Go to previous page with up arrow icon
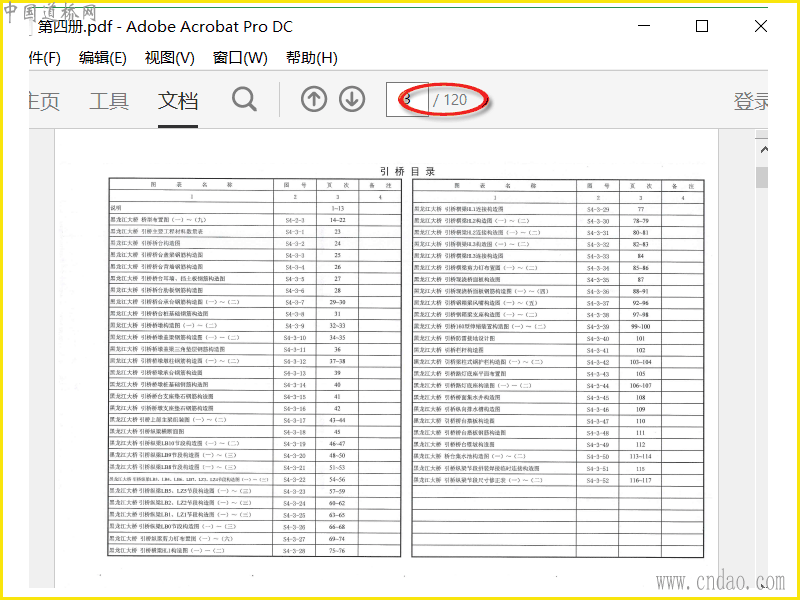 click(x=314, y=99)
